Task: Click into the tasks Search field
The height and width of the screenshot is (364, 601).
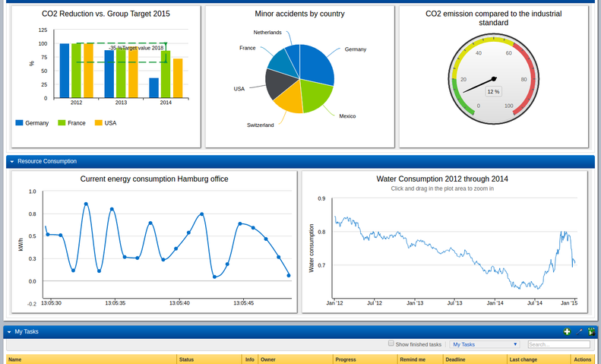Action: tap(558, 344)
